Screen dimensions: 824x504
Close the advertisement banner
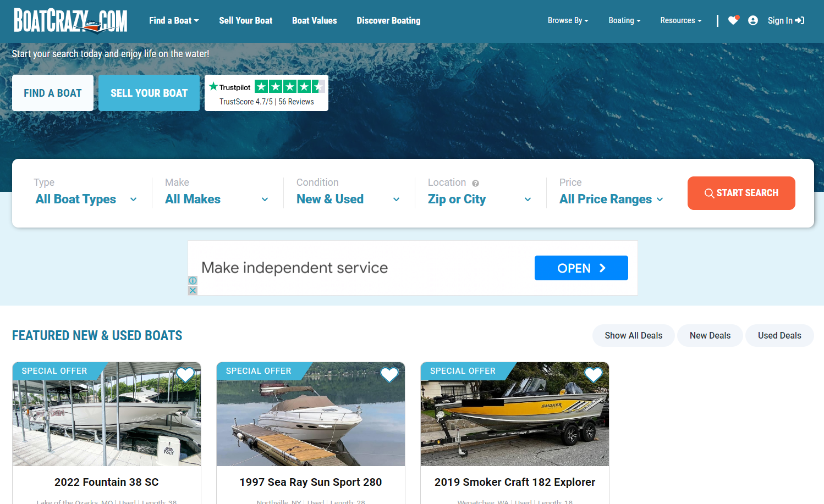[193, 290]
